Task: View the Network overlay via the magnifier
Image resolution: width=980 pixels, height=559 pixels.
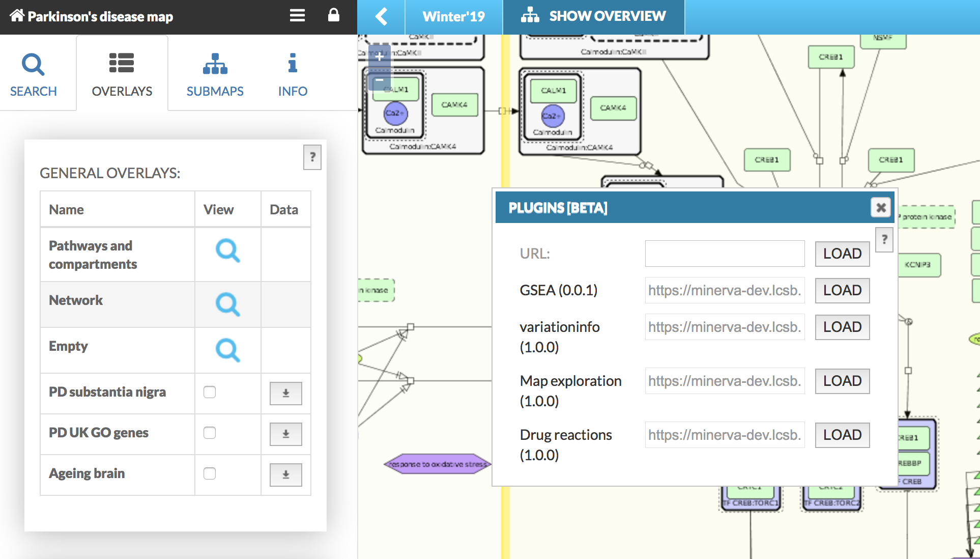Action: pos(227,304)
